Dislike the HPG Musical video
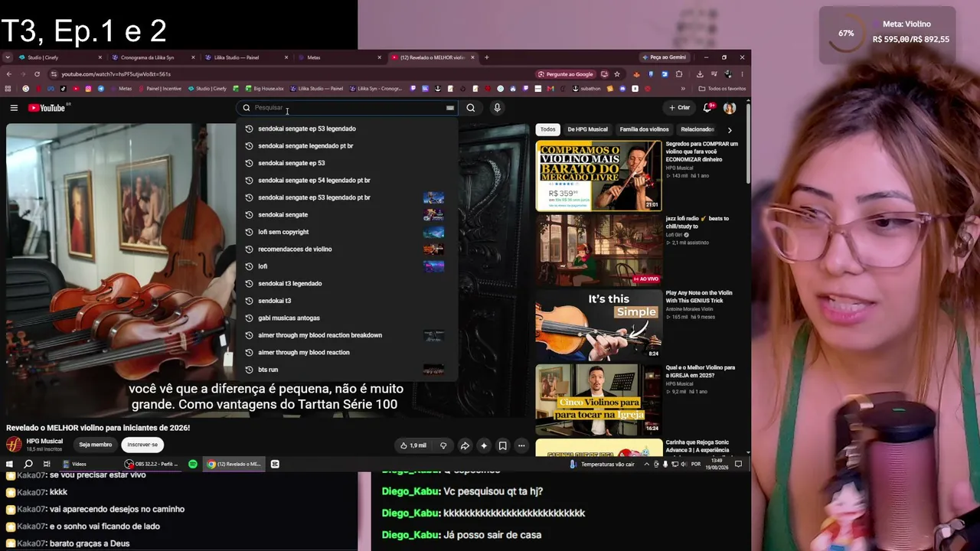Image resolution: width=980 pixels, height=551 pixels. [x=443, y=445]
